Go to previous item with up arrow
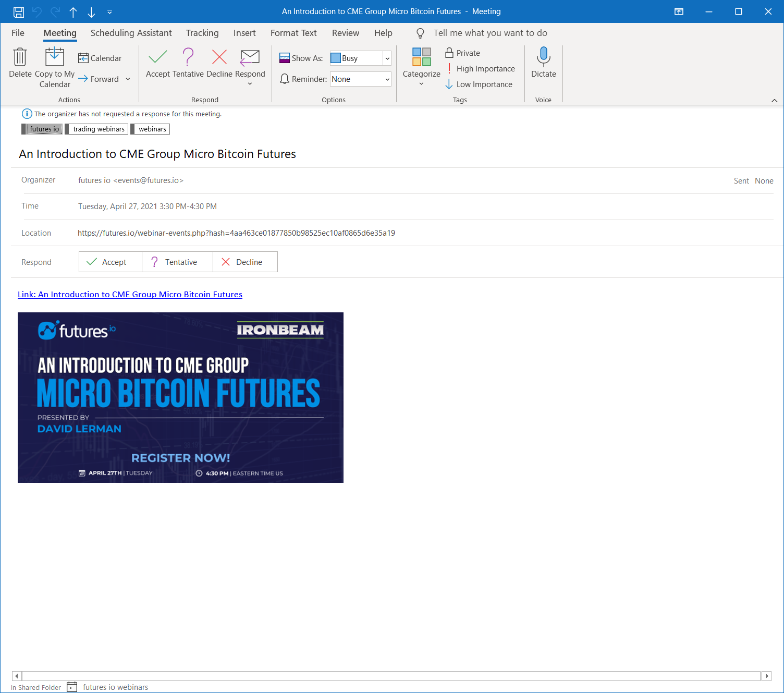Image resolution: width=784 pixels, height=693 pixels. tap(73, 12)
